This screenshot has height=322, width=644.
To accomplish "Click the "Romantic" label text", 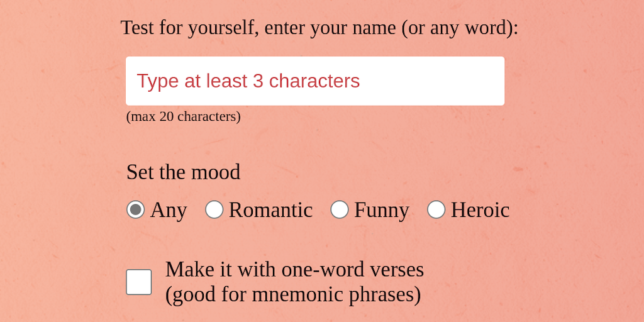I will (270, 210).
